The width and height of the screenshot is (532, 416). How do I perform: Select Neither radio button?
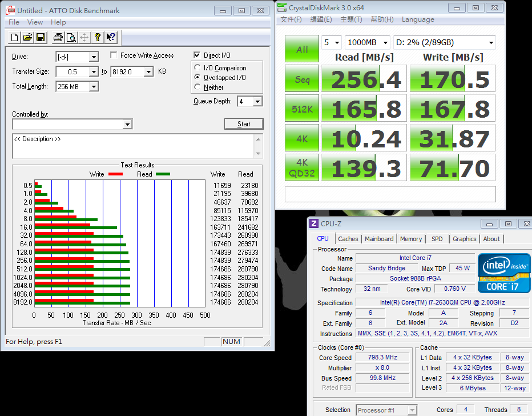point(197,87)
